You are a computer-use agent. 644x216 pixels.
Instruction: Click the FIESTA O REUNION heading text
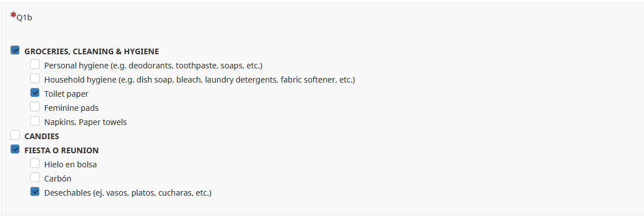click(x=62, y=150)
